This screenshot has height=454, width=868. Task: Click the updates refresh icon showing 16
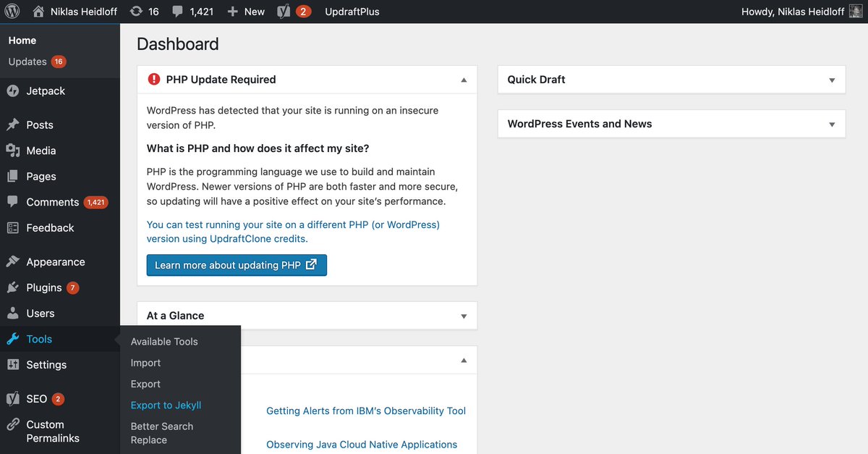pyautogui.click(x=136, y=12)
